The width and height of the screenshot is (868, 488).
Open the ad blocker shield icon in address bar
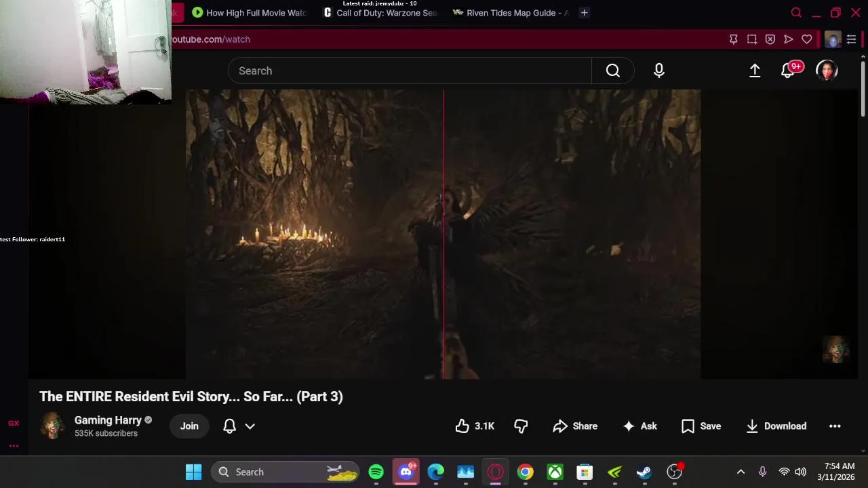pos(770,39)
